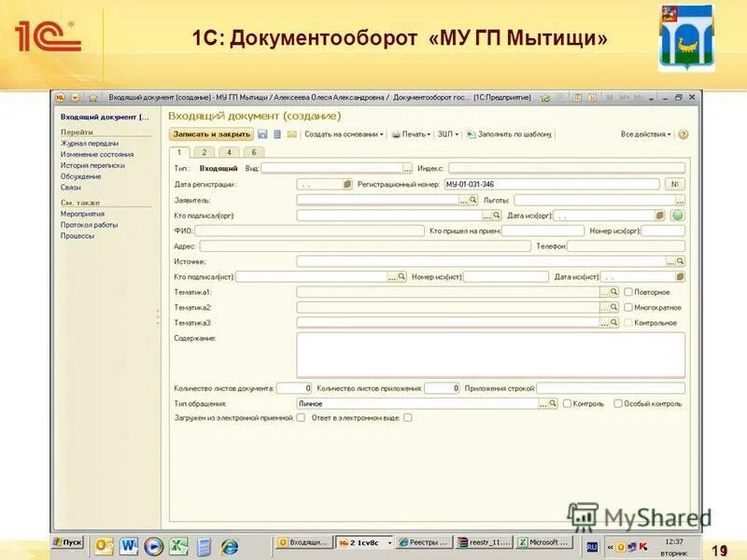Click the save diskette icon on toolbar
This screenshot has width=747, height=560.
(x=262, y=134)
